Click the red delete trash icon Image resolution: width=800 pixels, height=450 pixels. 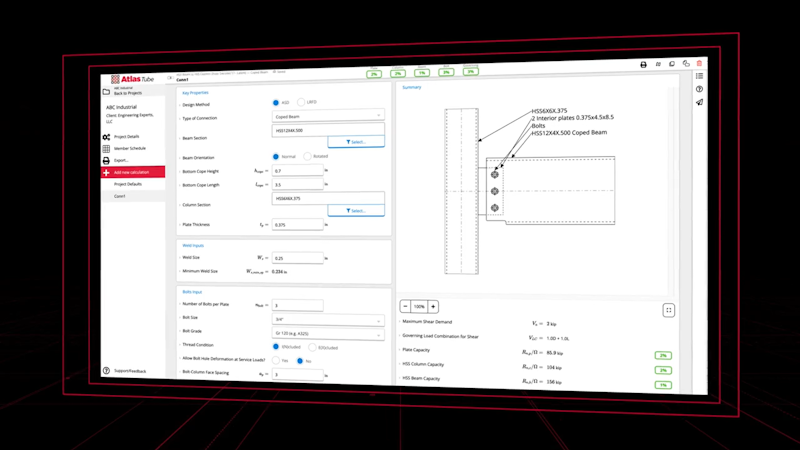point(699,64)
